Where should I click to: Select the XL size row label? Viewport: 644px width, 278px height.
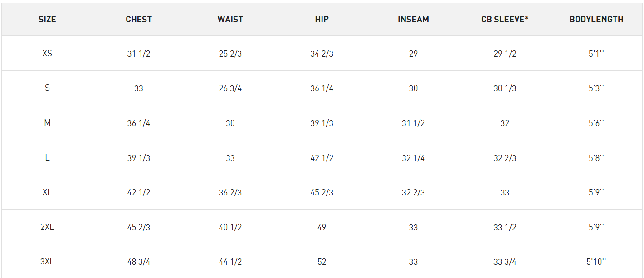coord(47,192)
